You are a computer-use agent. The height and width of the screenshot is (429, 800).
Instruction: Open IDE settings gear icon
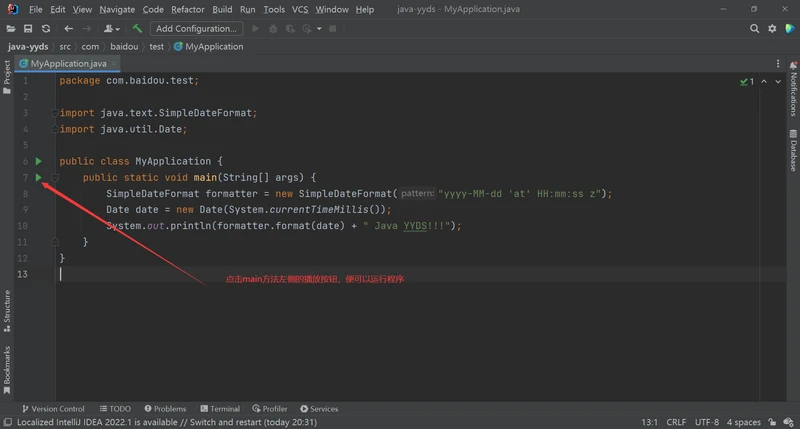coord(770,29)
